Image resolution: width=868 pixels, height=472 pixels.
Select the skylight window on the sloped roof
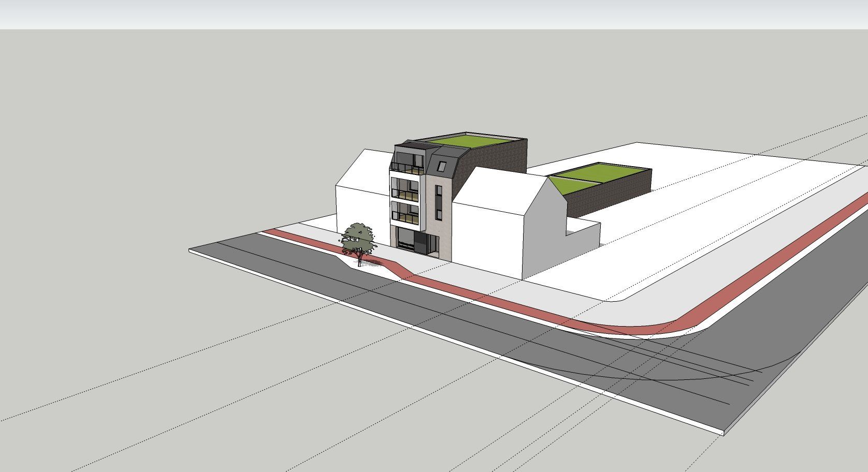442,167
